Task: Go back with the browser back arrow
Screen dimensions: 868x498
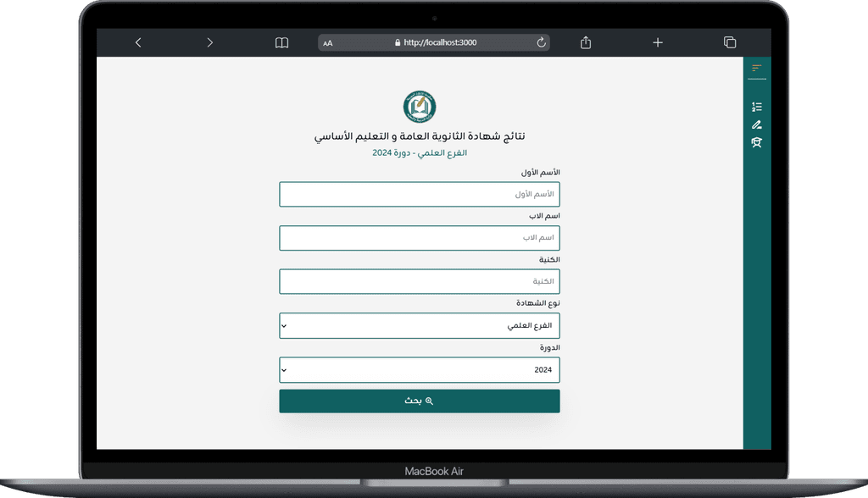Action: point(138,42)
